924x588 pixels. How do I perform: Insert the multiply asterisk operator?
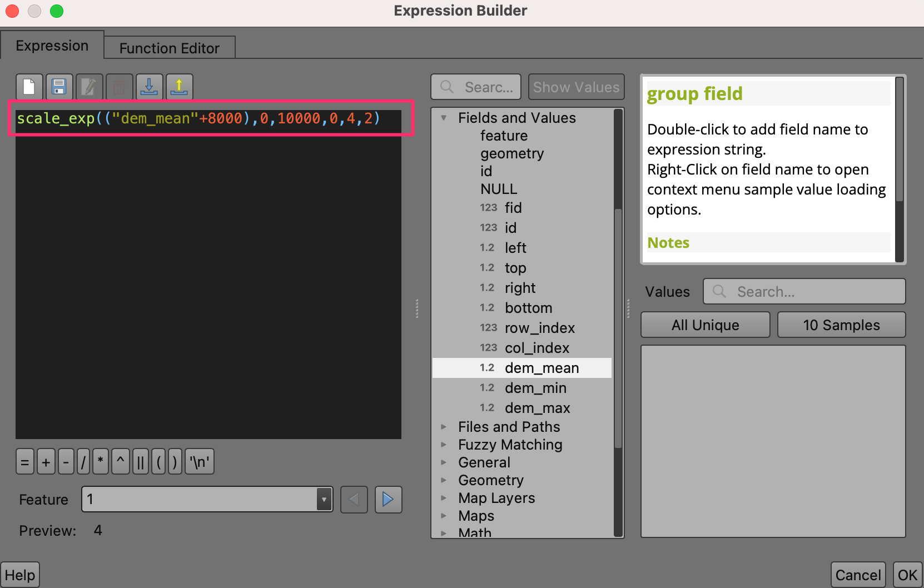pos(101,462)
